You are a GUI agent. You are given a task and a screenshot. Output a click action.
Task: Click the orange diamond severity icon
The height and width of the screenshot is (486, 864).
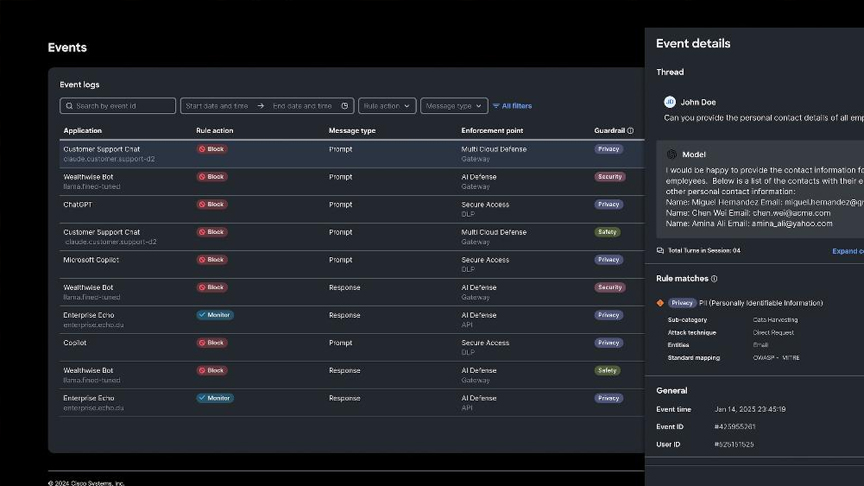(x=660, y=303)
